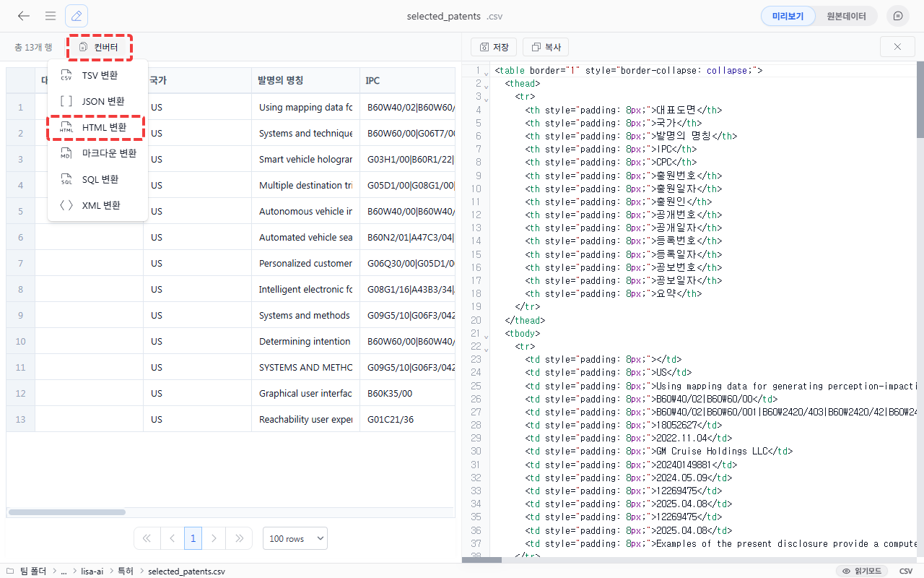The height and width of the screenshot is (578, 924).
Task: Click the cell with IPC B60K35/00
Action: [x=407, y=393]
